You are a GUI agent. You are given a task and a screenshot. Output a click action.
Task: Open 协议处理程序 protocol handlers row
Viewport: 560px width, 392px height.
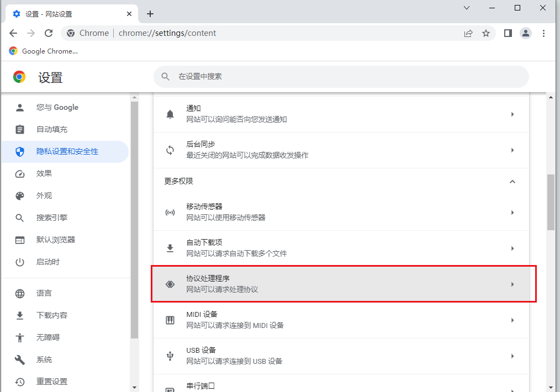click(341, 284)
